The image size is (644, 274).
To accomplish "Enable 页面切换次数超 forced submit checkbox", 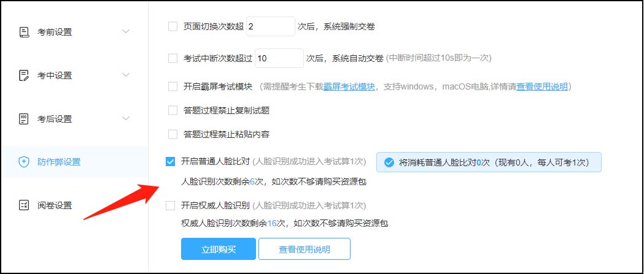I will tap(173, 26).
